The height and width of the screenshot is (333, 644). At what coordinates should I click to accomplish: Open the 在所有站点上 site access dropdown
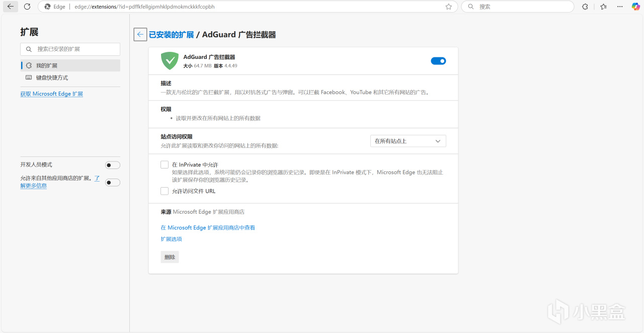pyautogui.click(x=408, y=141)
